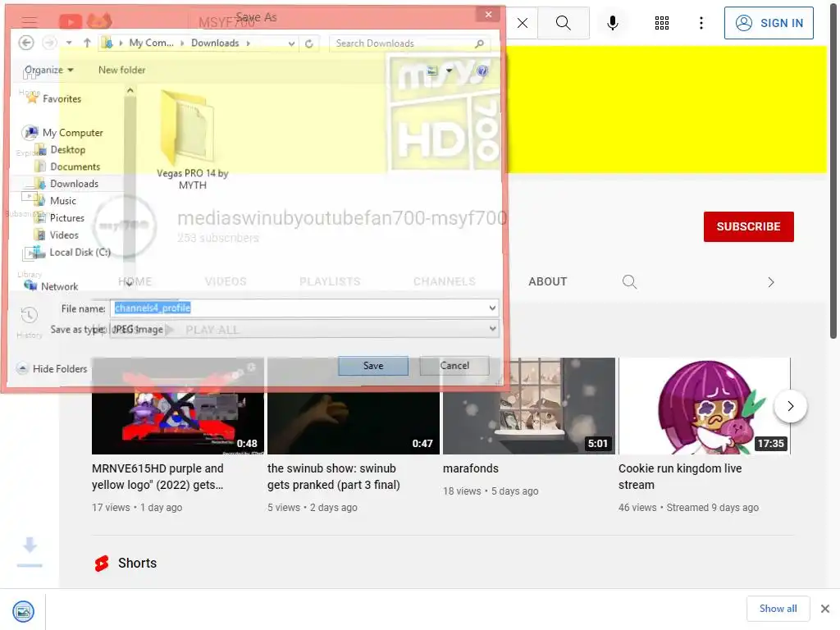Click the Cancel button
The height and width of the screenshot is (630, 840).
[x=454, y=366]
